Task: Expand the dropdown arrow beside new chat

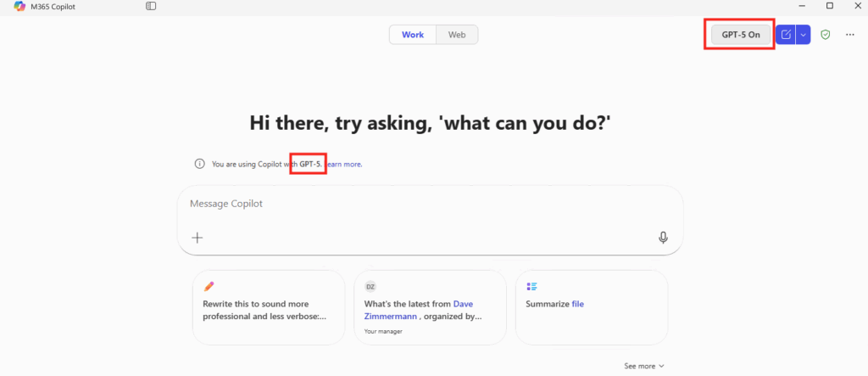Action: (804, 35)
